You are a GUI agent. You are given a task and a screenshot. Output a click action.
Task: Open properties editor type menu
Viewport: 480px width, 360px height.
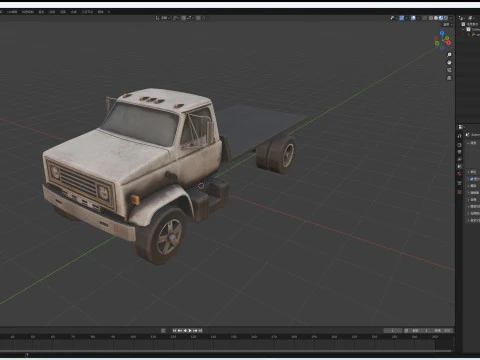(461, 127)
